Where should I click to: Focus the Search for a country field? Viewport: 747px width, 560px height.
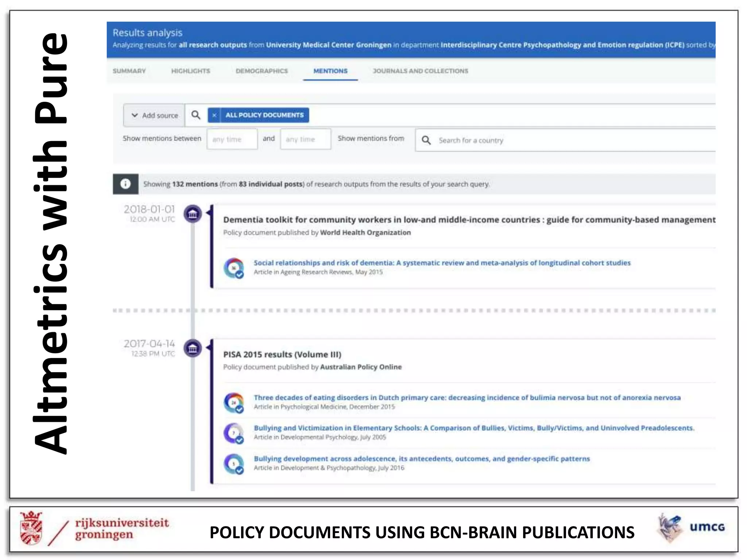coord(565,140)
